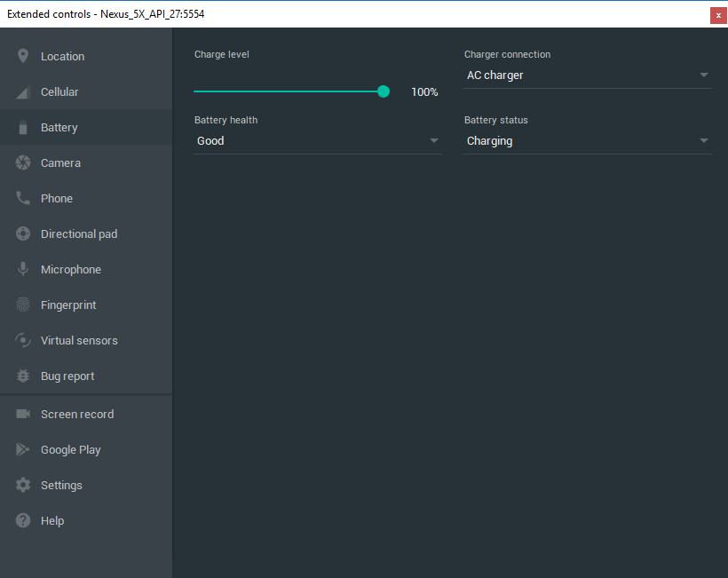Open the Camera tab label
The height and width of the screenshot is (578, 728).
click(x=60, y=163)
